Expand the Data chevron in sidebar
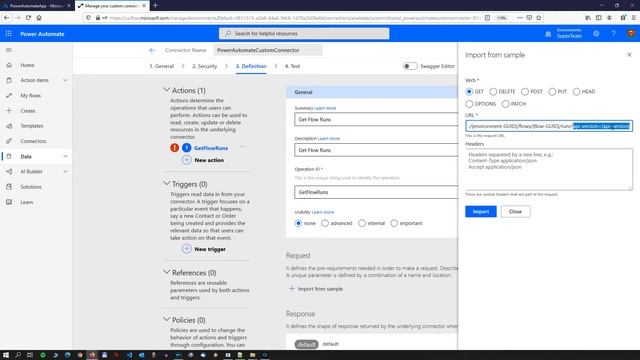This screenshot has width=640, height=360. point(65,156)
